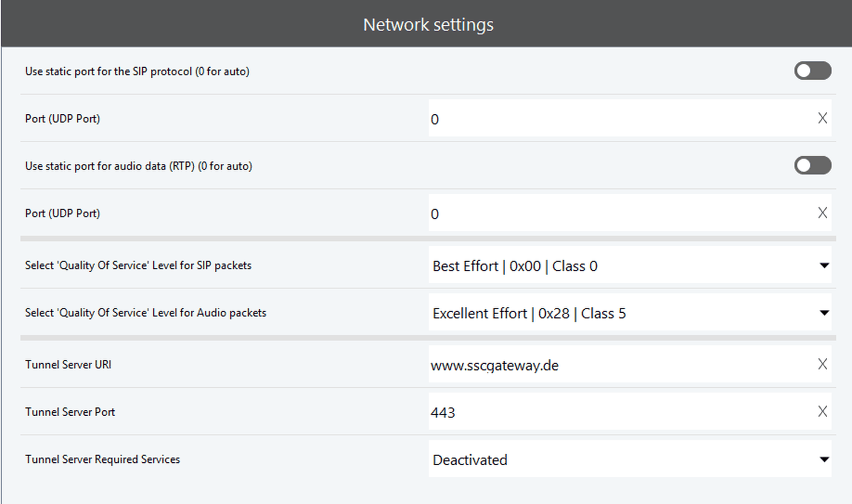Click the RTP audio UDP port input
Screen dimensions: 852x504
[x=618, y=213]
